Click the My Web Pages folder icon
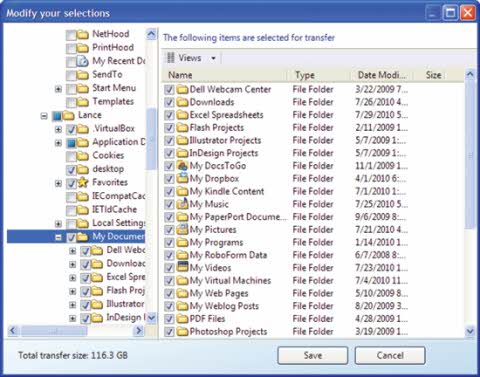The height and width of the screenshot is (377, 480). click(x=182, y=293)
